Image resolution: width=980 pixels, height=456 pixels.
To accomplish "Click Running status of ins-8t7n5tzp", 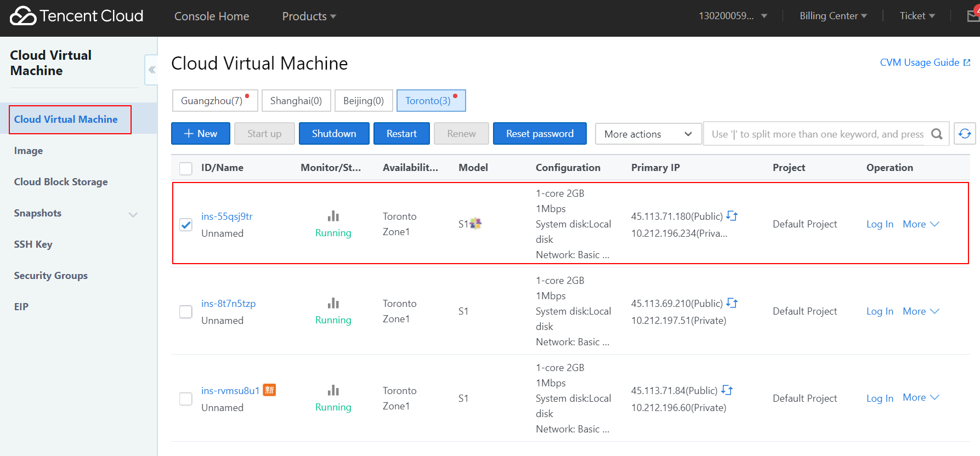I will [x=333, y=320].
